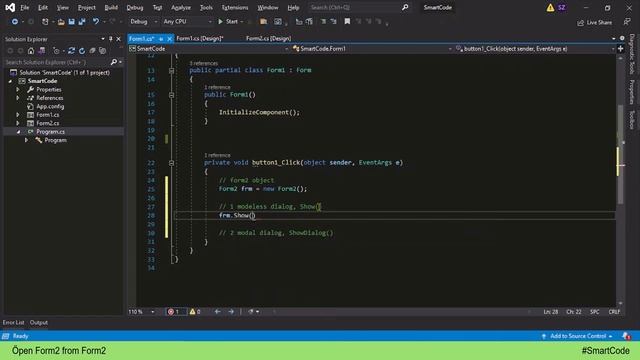The width and height of the screenshot is (640, 360).
Task: Collapse the SmartCode project node
Action: [11, 81]
